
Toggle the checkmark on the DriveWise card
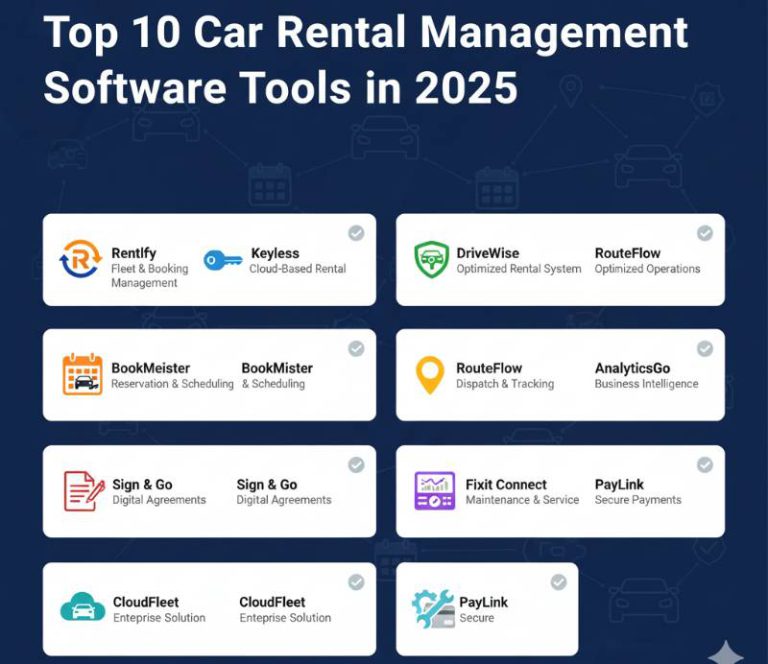(x=705, y=233)
